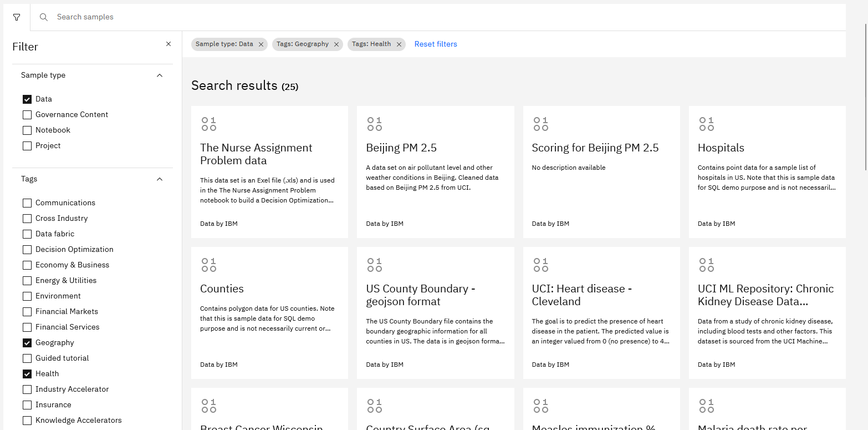Open the Counties dataset title
The image size is (868, 430).
point(222,289)
